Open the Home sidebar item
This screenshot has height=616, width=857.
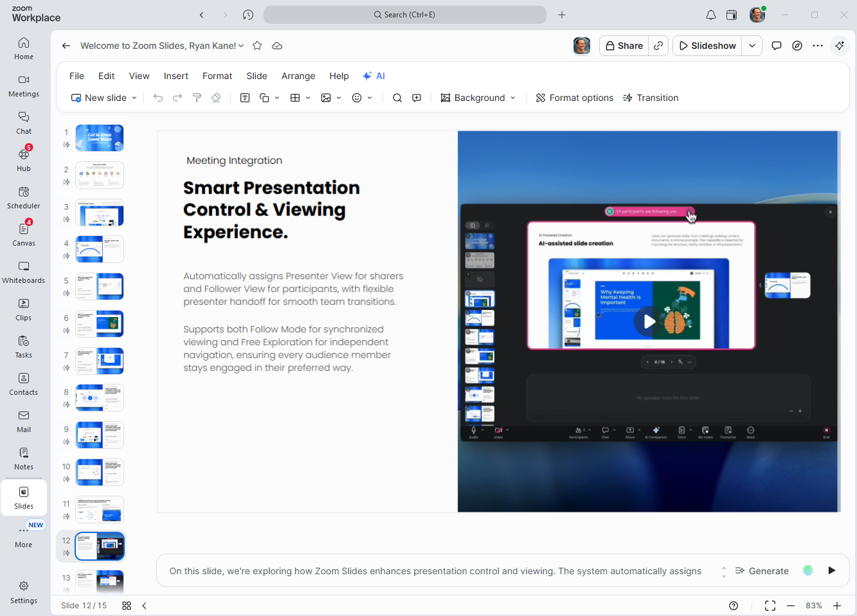(x=24, y=48)
